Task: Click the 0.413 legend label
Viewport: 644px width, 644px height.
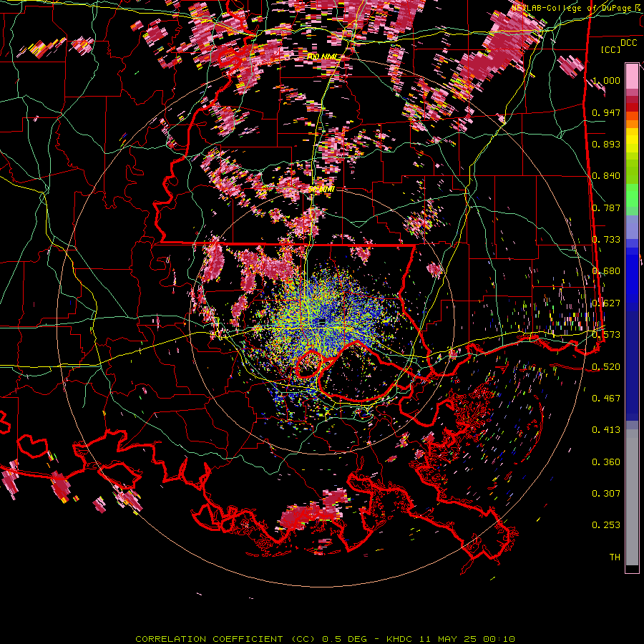Action: [x=606, y=430]
